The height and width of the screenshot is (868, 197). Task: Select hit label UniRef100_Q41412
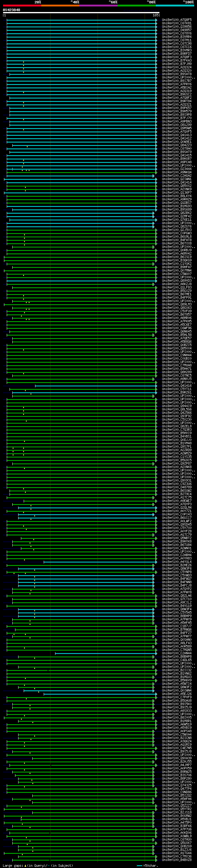pyautogui.click(x=177, y=139)
